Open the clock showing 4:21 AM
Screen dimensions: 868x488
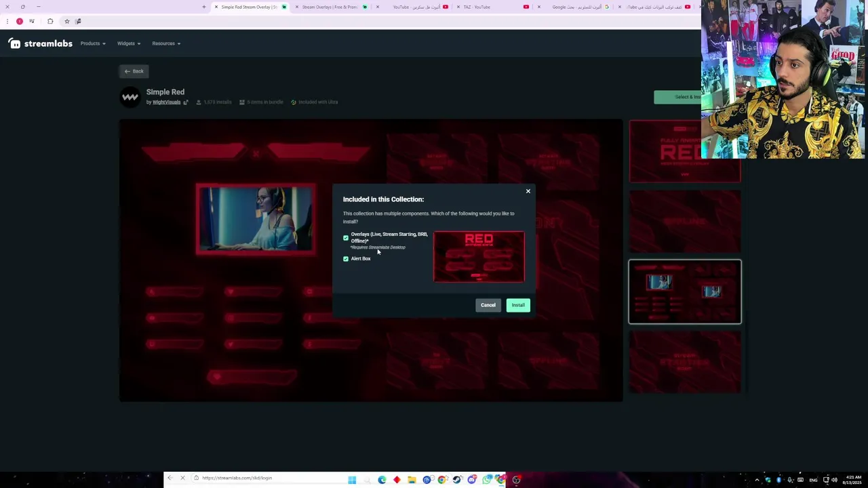pos(853,480)
